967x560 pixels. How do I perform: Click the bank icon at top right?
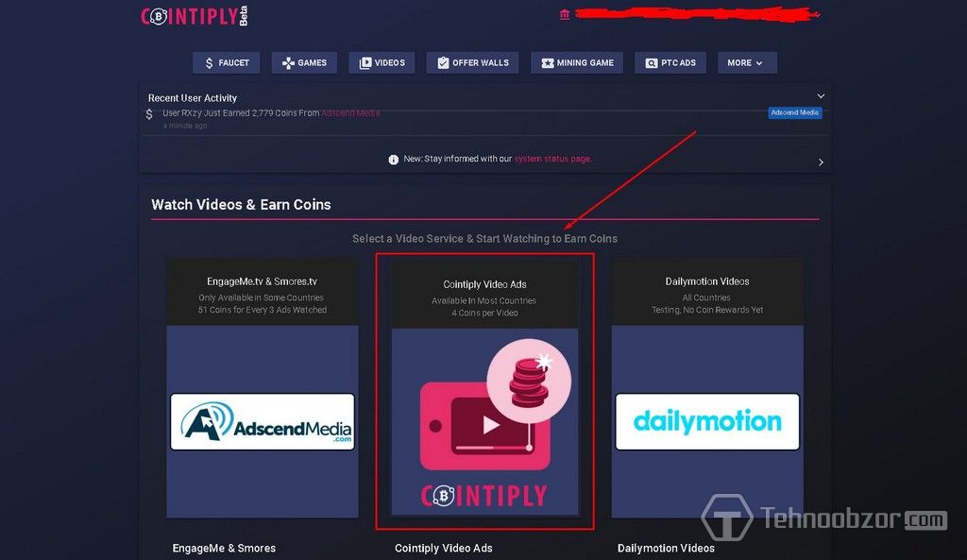[565, 14]
